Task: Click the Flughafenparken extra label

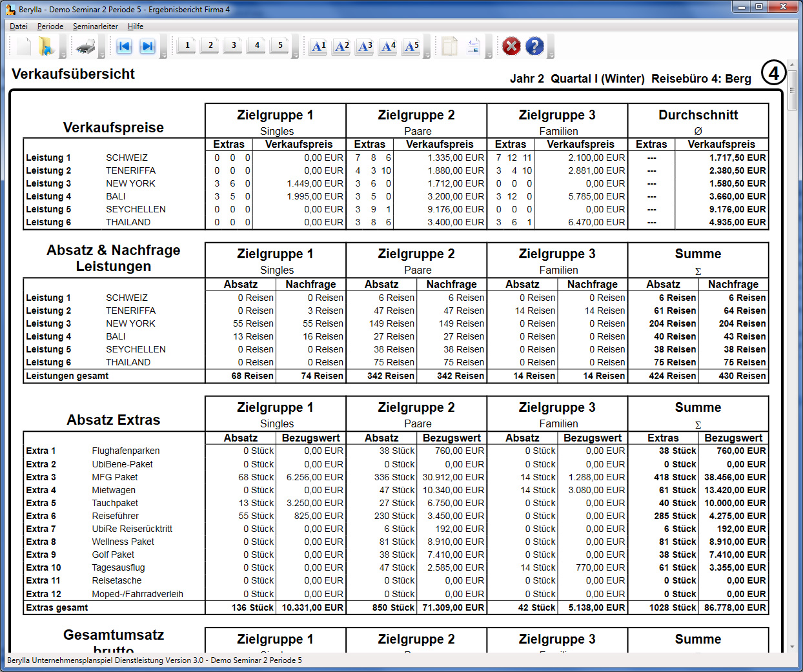Action: (126, 451)
